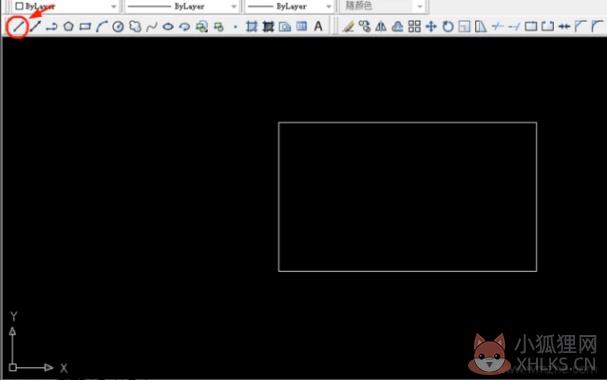The height and width of the screenshot is (380, 607).
Task: Select the Break at Point tool
Action: click(531, 27)
